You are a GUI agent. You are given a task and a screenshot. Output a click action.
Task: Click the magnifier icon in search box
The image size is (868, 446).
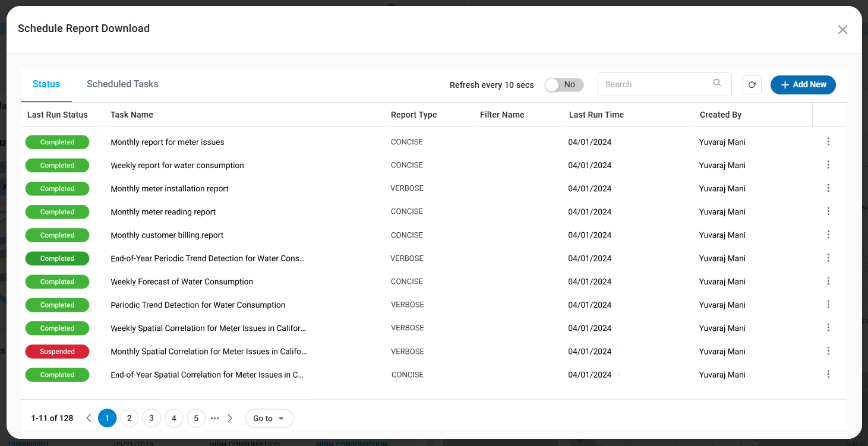pos(717,83)
